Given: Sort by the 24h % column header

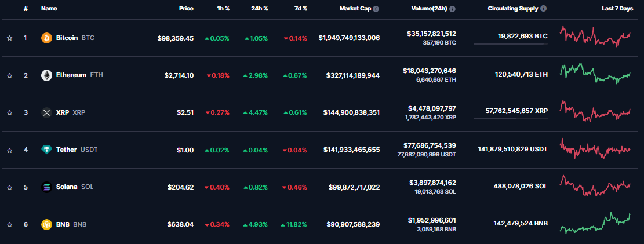Looking at the screenshot, I should click(x=259, y=9).
